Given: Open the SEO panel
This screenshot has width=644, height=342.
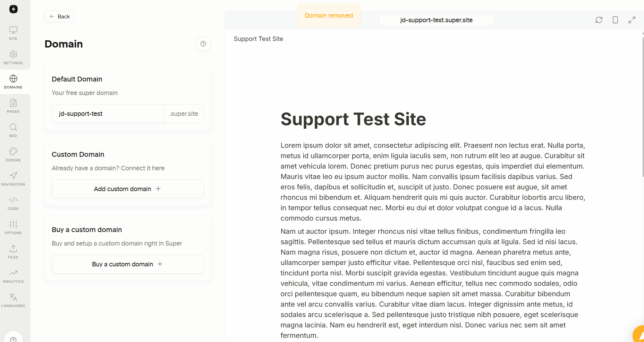Looking at the screenshot, I should pyautogui.click(x=13, y=130).
